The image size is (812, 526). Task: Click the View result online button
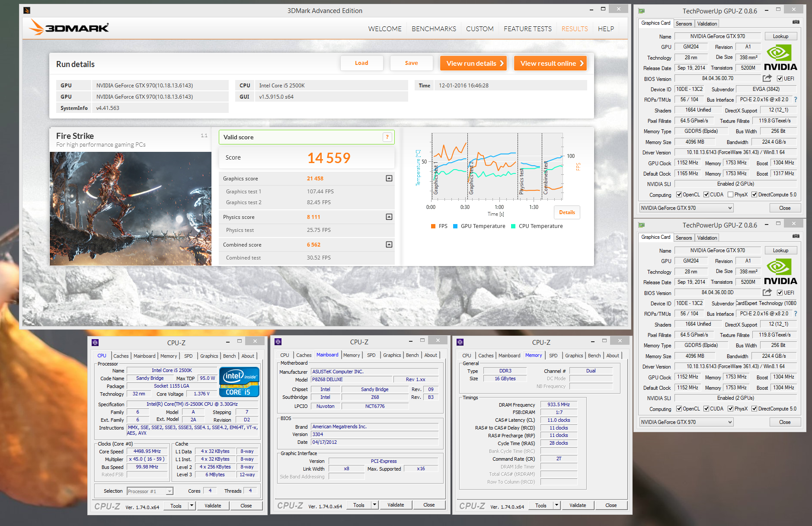point(550,63)
